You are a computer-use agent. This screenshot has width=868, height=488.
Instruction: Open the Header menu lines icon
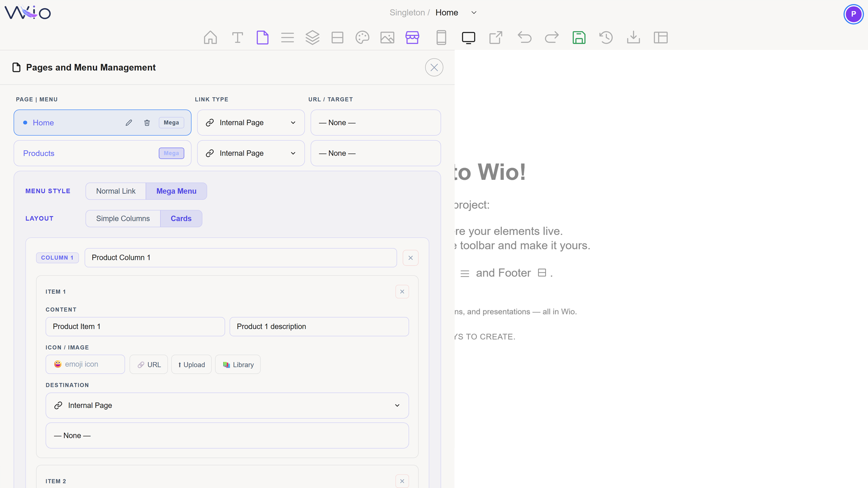pyautogui.click(x=288, y=38)
